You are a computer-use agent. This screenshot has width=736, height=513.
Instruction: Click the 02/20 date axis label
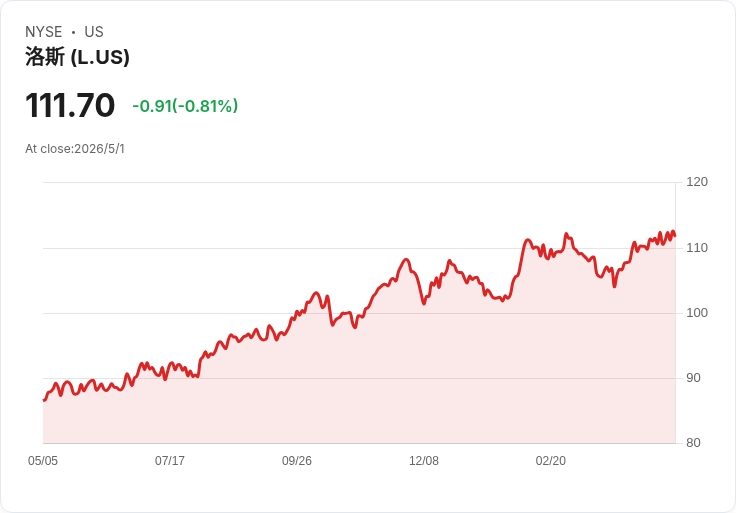551,460
